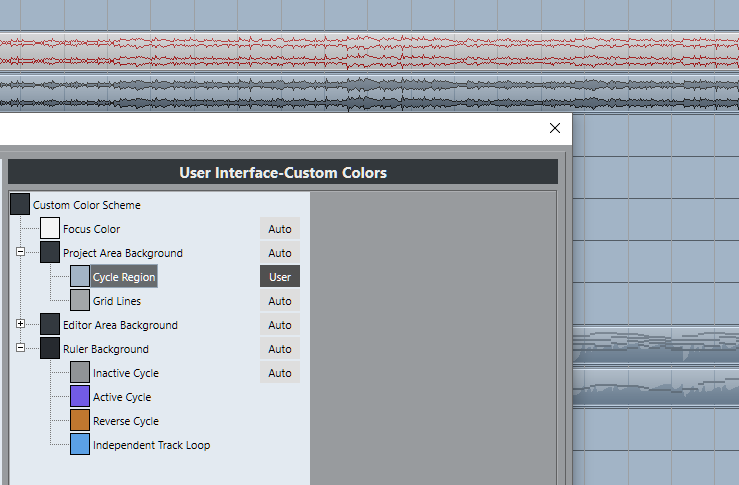Toggle the User button for Cycle Region
The image size is (739, 485).
(x=280, y=277)
